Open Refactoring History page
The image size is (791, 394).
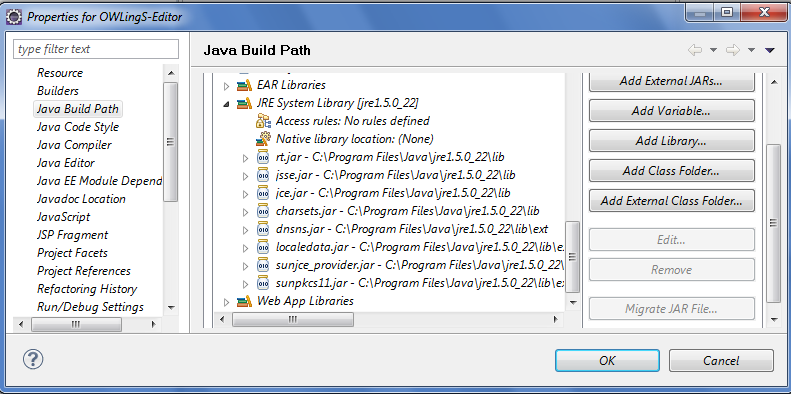[87, 290]
